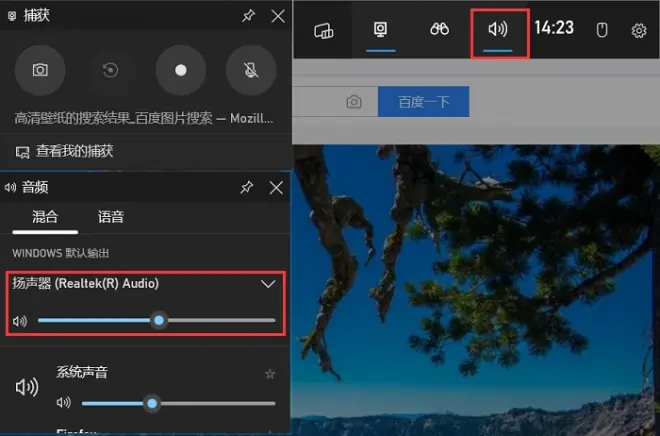Open the performance binoculars widget
This screenshot has height=436, width=660.
tap(439, 29)
